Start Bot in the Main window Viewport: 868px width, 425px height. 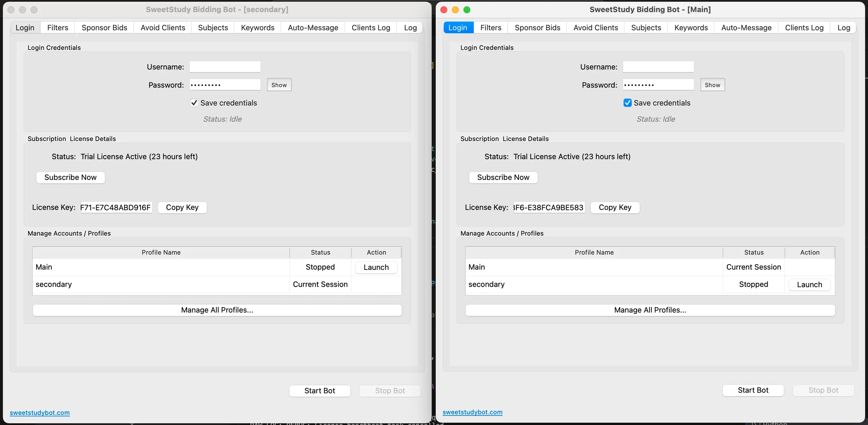point(753,390)
